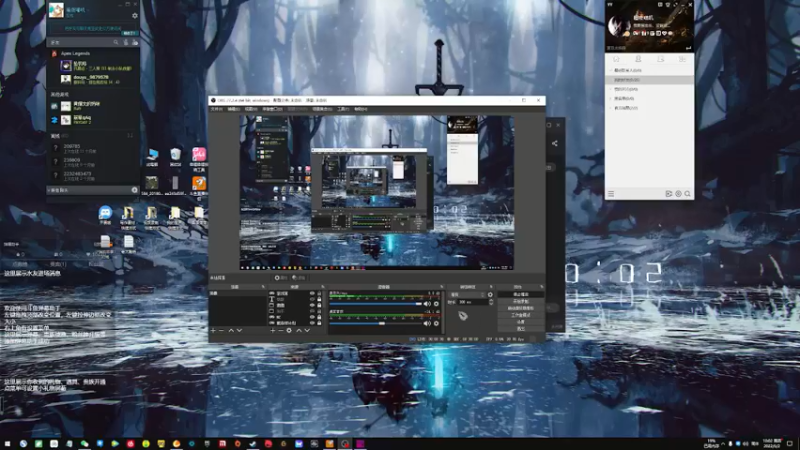Toggle visibility of the bottom source

point(312,322)
